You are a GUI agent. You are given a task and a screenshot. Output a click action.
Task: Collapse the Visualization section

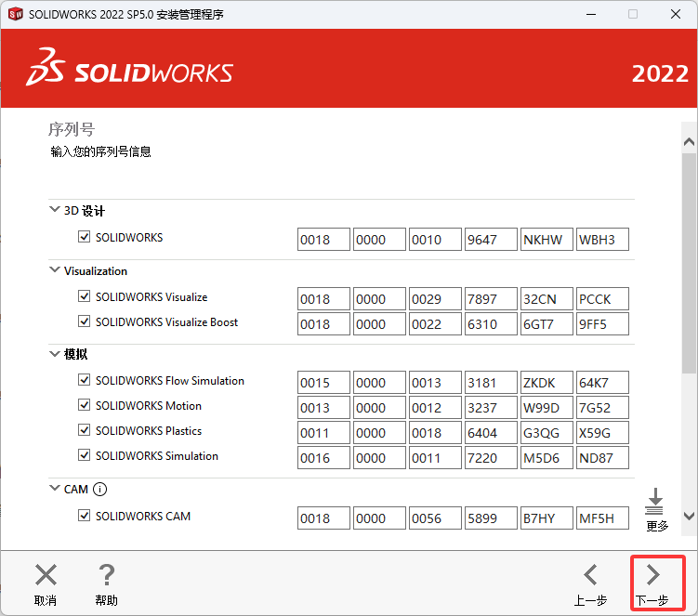click(x=54, y=269)
